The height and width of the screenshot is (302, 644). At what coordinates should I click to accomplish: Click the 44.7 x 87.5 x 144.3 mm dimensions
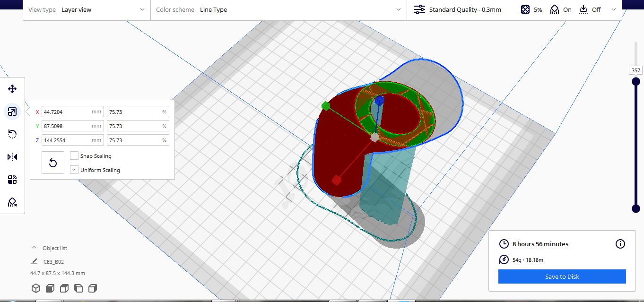[58, 273]
